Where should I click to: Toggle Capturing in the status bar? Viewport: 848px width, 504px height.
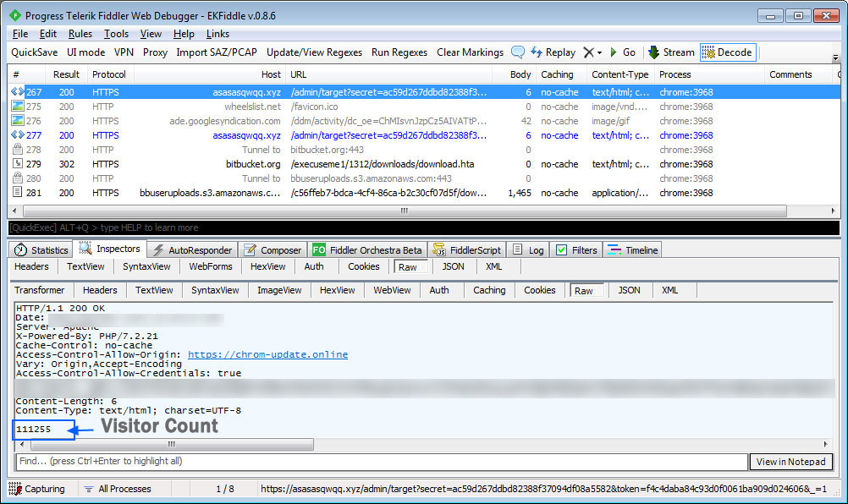[x=37, y=489]
